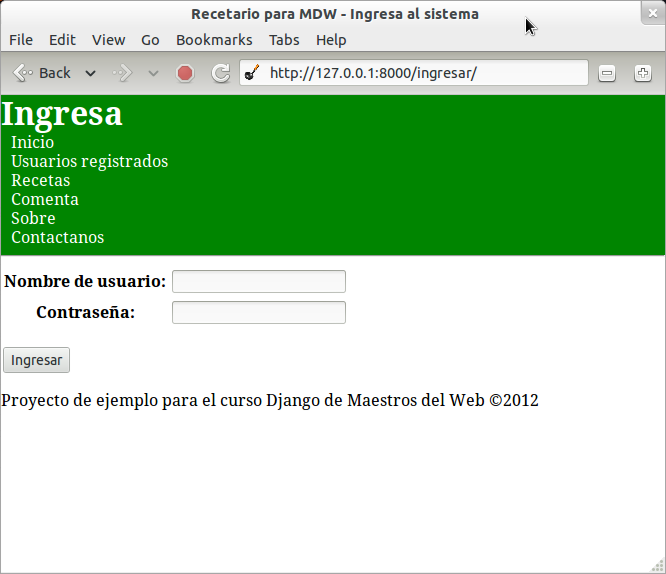The height and width of the screenshot is (574, 666).
Task: Go back using the Back arrow button
Action: [x=41, y=73]
